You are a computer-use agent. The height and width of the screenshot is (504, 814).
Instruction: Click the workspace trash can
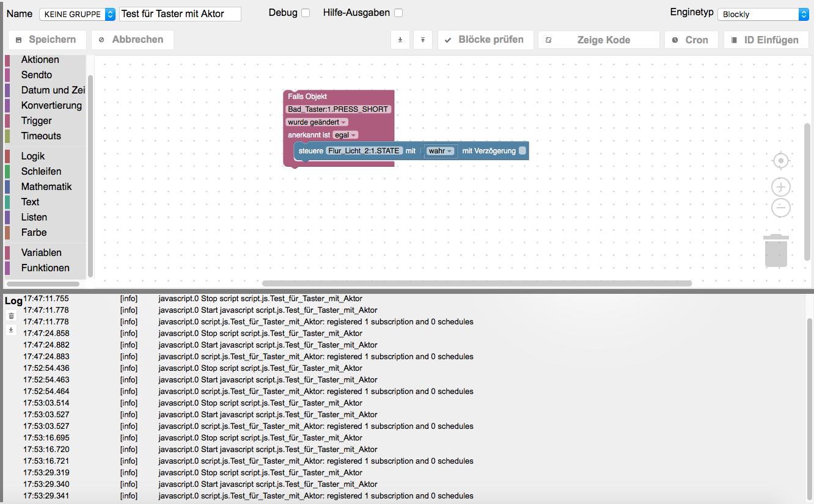point(776,250)
